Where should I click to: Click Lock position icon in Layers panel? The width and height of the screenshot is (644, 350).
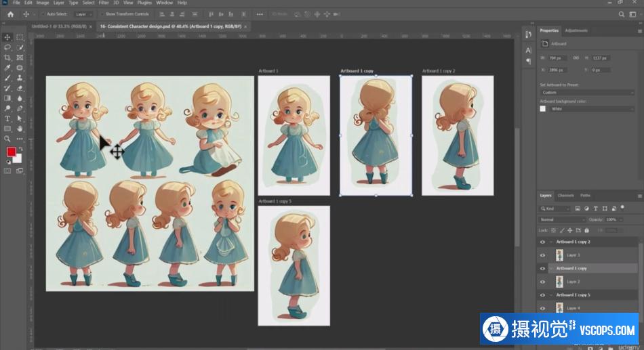pos(569,231)
